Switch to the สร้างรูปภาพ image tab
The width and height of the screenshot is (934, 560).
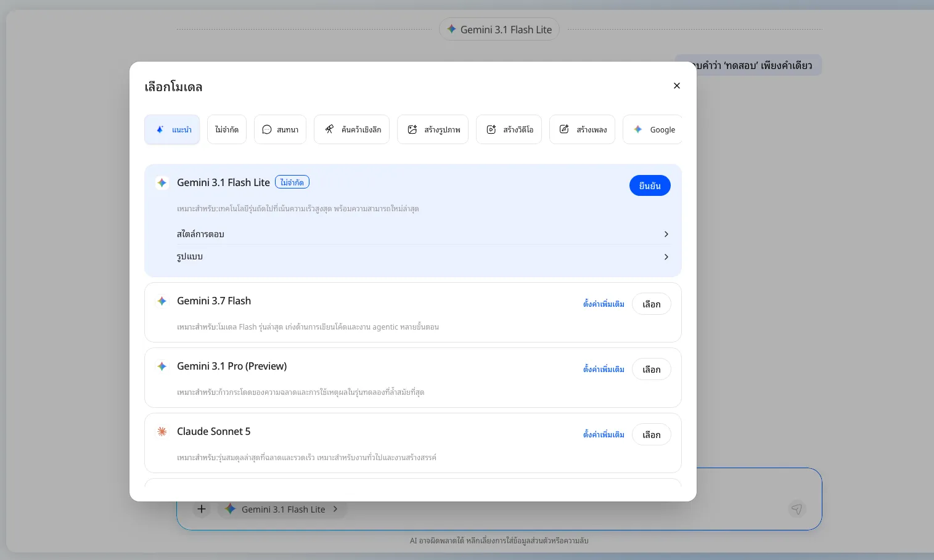tap(433, 129)
